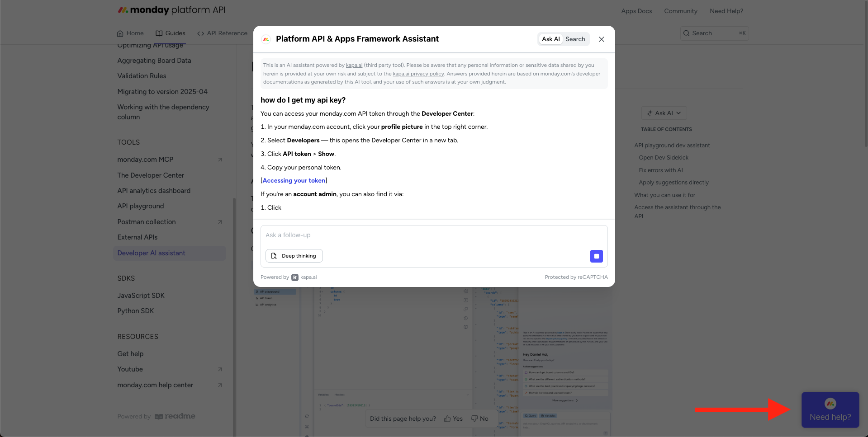Open Validation Rules guide
The width and height of the screenshot is (868, 437).
pos(142,76)
